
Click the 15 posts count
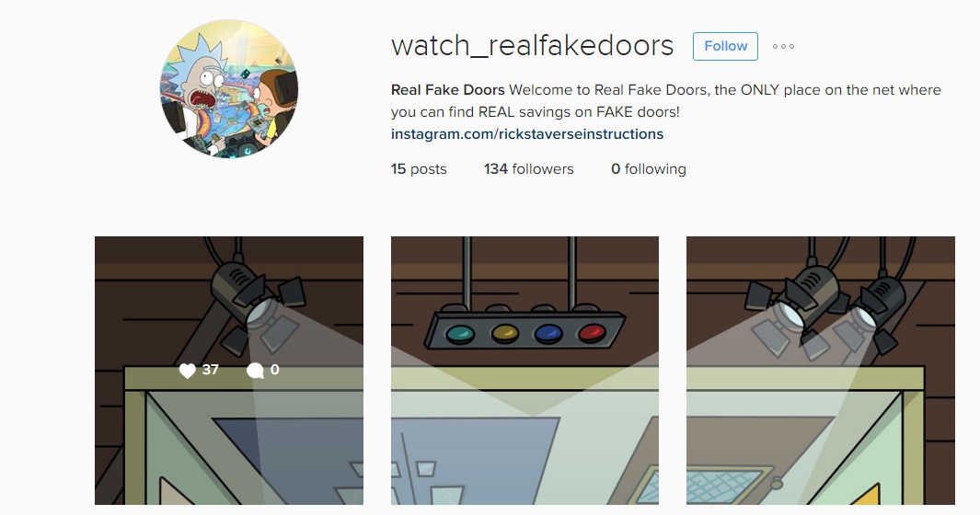[419, 168]
